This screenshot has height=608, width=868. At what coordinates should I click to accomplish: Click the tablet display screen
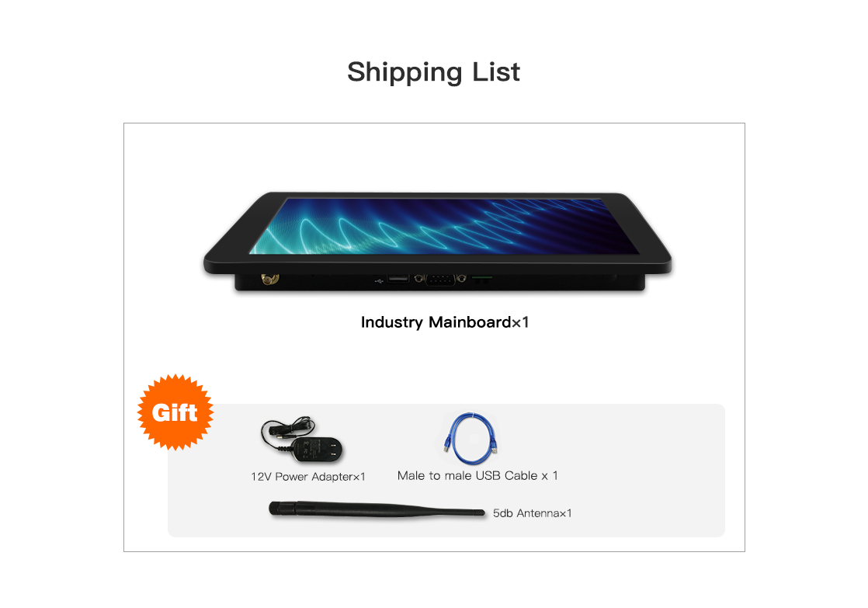[x=444, y=226]
